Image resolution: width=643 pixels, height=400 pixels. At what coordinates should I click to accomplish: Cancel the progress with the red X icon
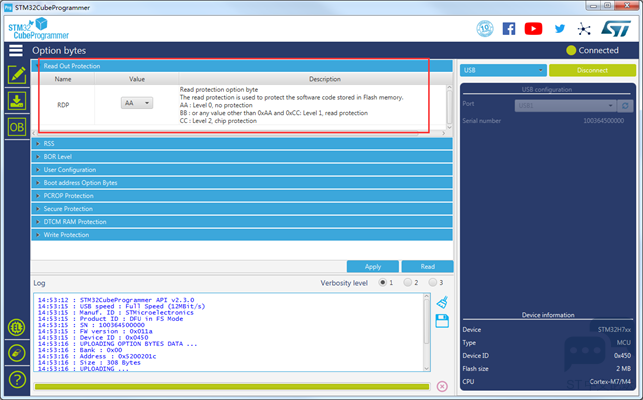click(442, 386)
